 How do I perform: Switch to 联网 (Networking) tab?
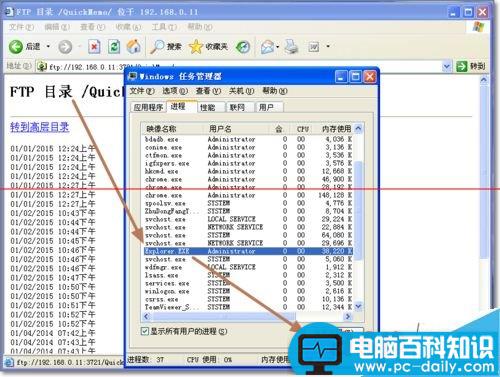point(240,107)
